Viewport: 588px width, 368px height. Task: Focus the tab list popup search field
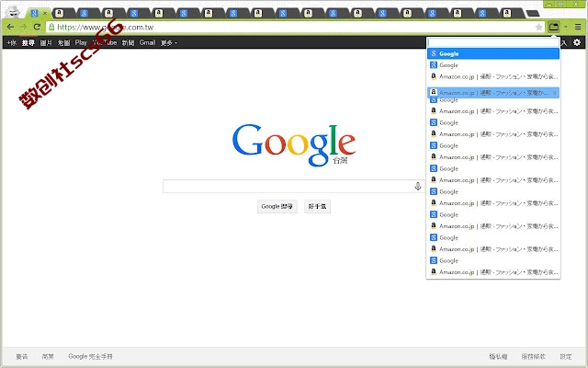click(x=493, y=43)
